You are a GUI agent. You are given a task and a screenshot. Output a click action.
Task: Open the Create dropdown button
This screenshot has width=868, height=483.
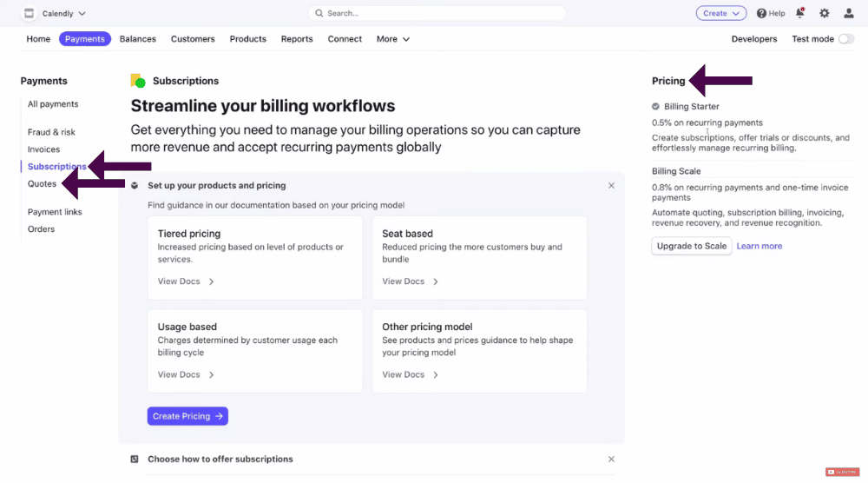(720, 13)
